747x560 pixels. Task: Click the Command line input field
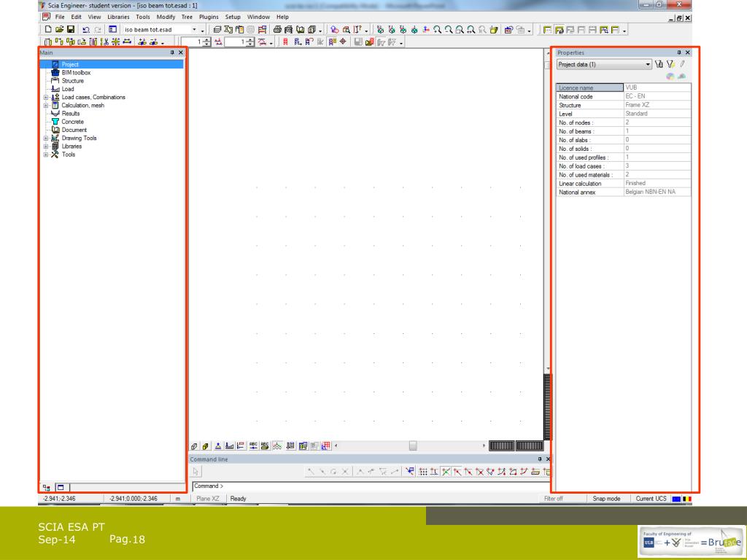pos(371,486)
